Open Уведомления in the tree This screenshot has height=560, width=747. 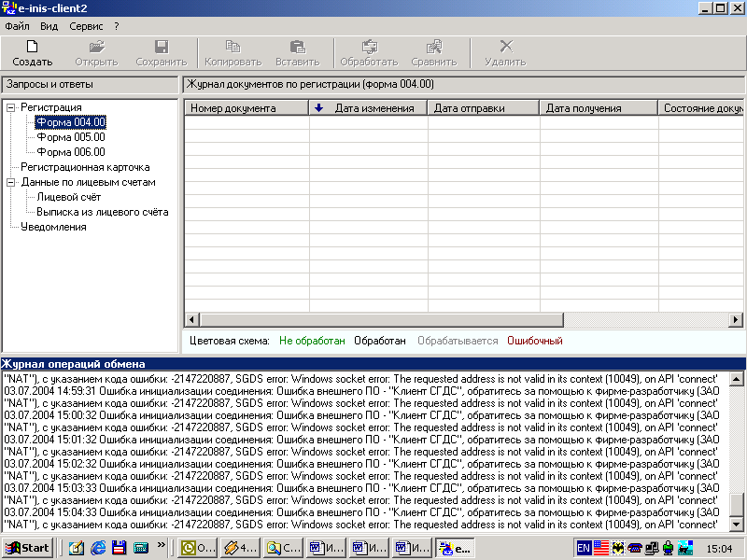53,227
